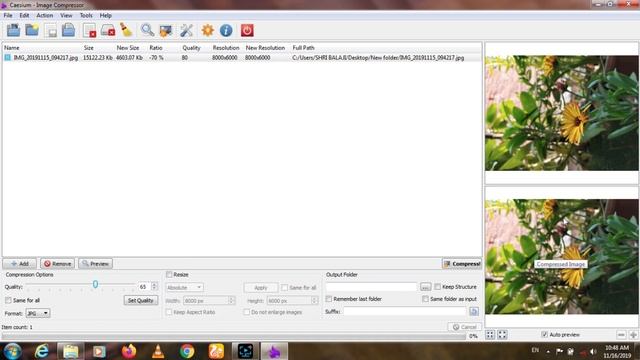
Task: Toggle resize Same for all checkbox
Action: [x=284, y=288]
